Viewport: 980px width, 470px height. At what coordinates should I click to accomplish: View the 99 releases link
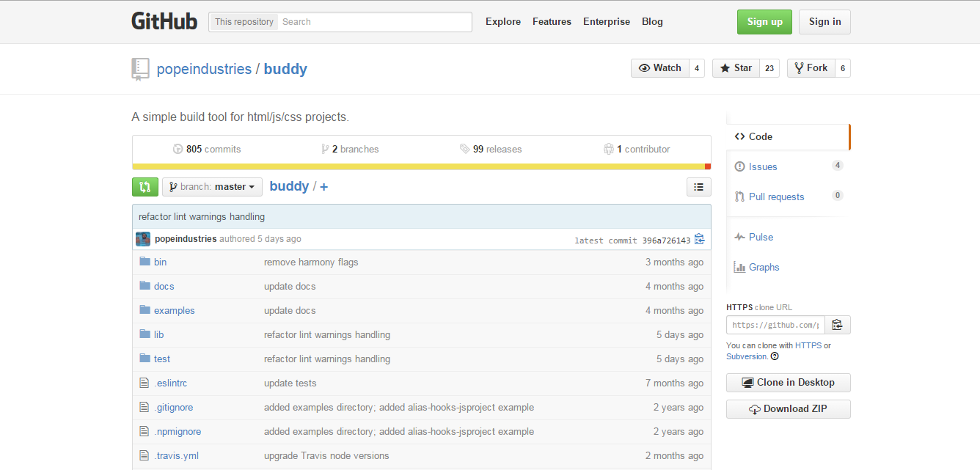coord(491,149)
